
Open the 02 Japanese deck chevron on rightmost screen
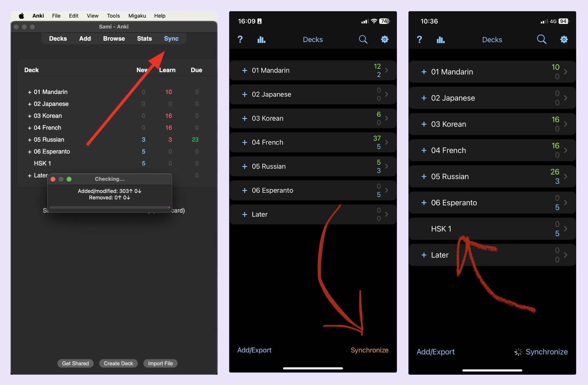pos(565,98)
